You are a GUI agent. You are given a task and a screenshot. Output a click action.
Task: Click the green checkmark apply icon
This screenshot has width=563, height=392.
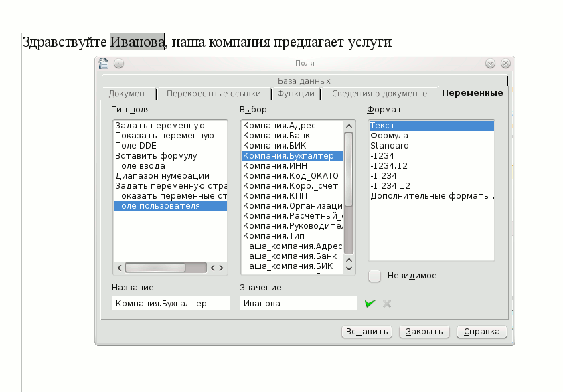tap(370, 304)
